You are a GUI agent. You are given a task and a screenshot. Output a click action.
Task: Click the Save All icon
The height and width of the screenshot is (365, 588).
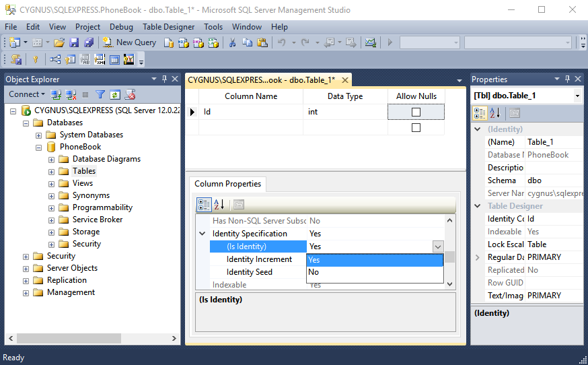click(x=89, y=42)
